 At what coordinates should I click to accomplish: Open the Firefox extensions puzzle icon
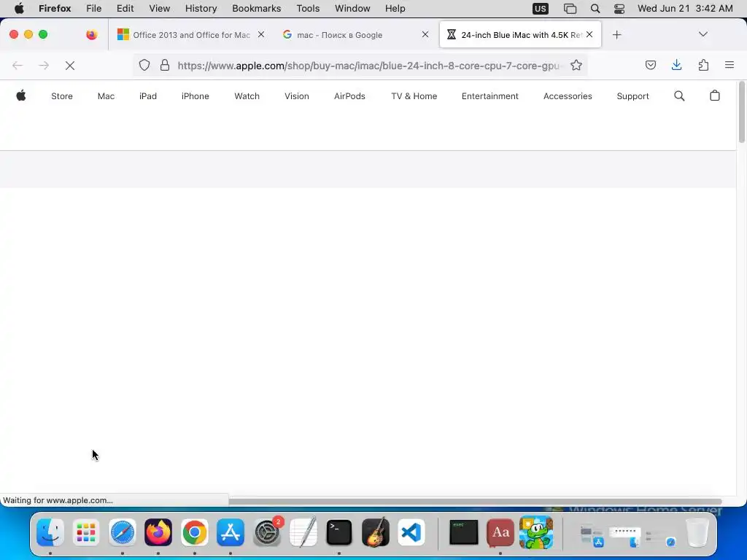[703, 65]
